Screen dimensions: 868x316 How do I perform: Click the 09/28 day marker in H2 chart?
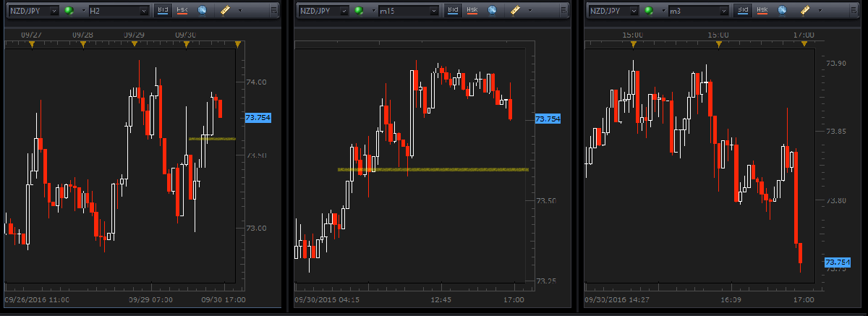[82, 45]
